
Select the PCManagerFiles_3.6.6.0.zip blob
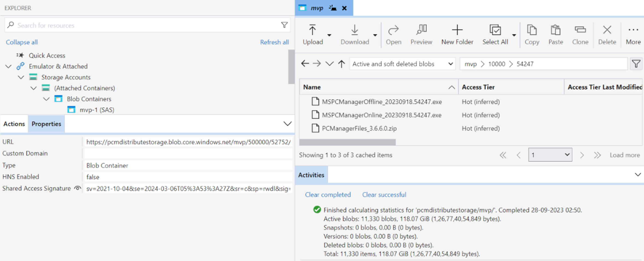pyautogui.click(x=359, y=128)
